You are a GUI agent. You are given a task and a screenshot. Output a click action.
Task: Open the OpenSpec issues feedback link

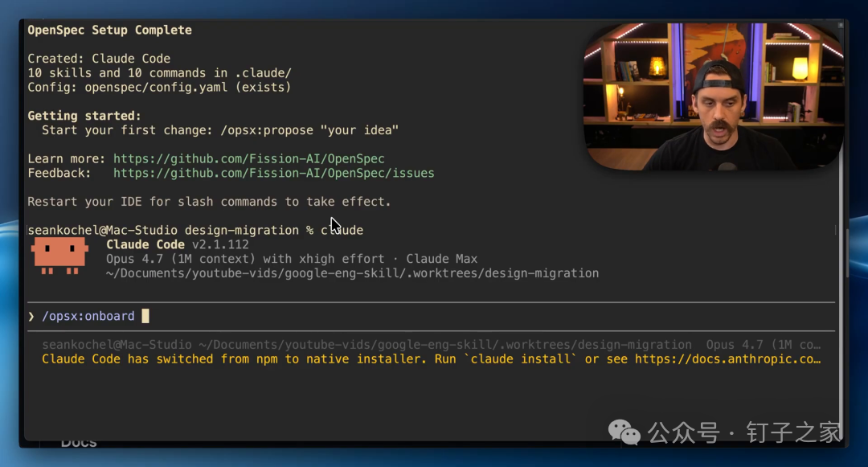273,173
